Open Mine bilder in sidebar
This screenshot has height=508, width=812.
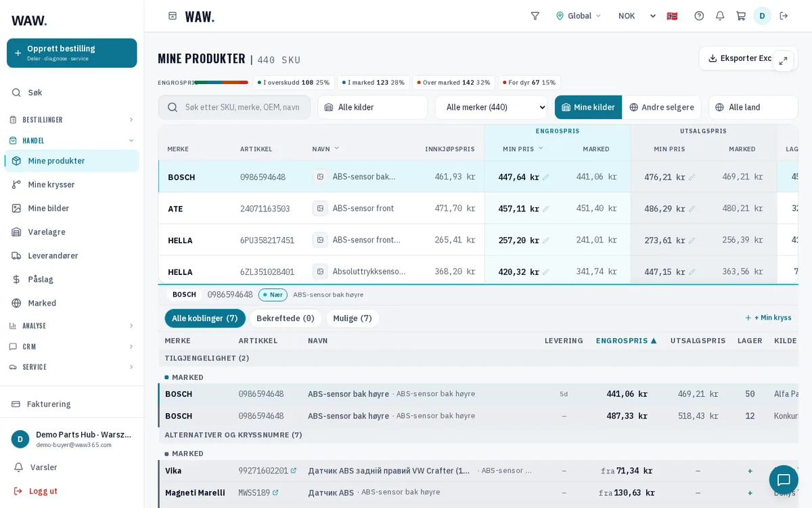coord(72,208)
